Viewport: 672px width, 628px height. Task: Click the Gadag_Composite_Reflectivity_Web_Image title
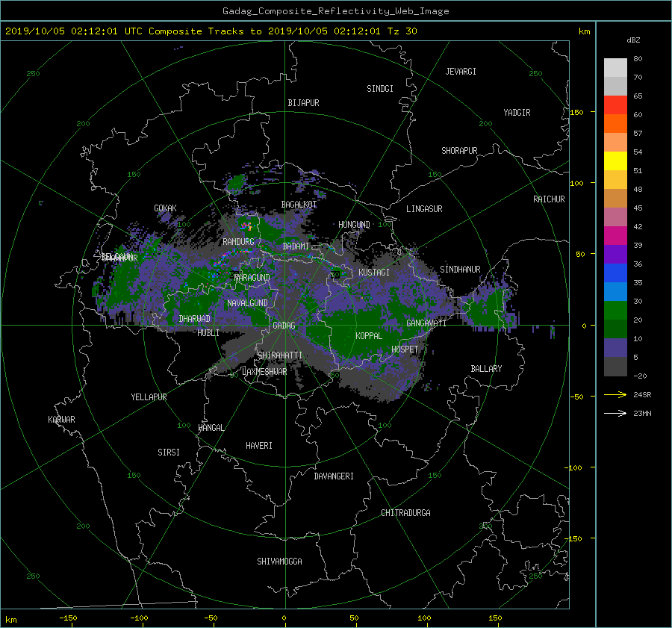[335, 11]
